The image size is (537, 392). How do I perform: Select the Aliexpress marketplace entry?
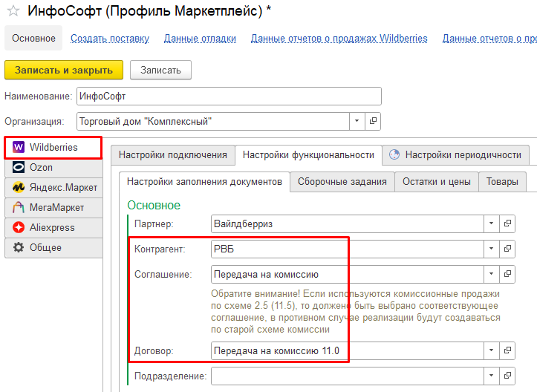coord(53,227)
